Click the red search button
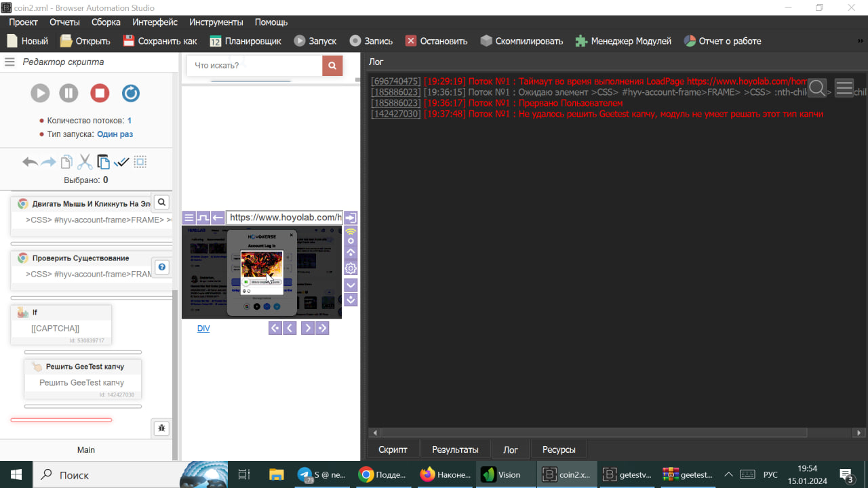Viewport: 868px width, 488px height. point(332,66)
